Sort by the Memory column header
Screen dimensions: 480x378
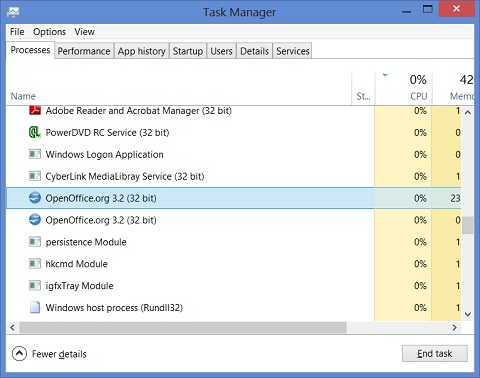point(453,87)
